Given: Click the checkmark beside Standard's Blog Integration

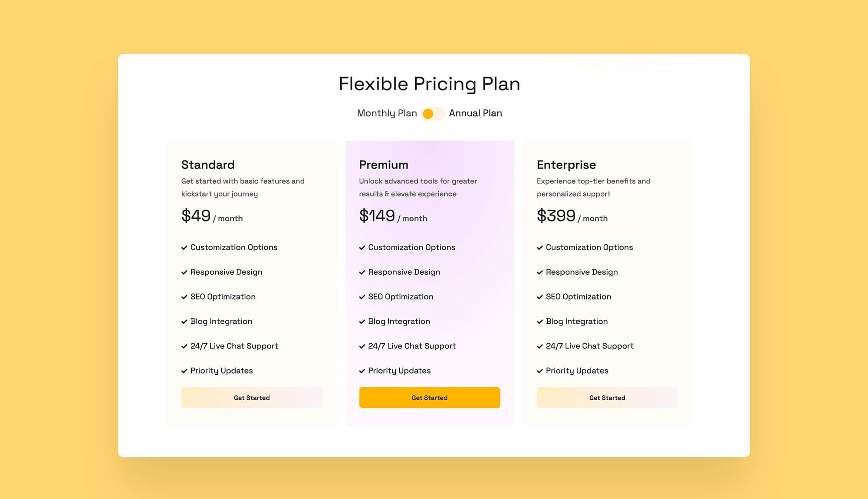Looking at the screenshot, I should [184, 322].
